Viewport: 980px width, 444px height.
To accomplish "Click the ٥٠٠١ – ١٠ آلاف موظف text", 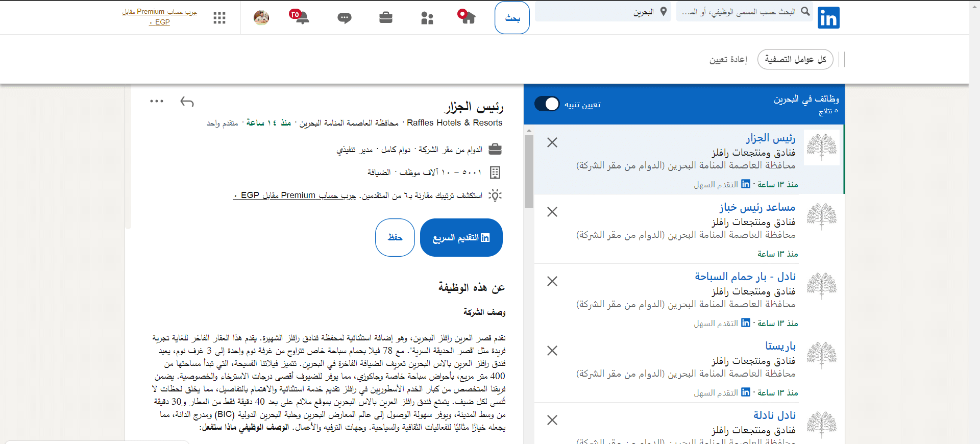I will coord(440,172).
